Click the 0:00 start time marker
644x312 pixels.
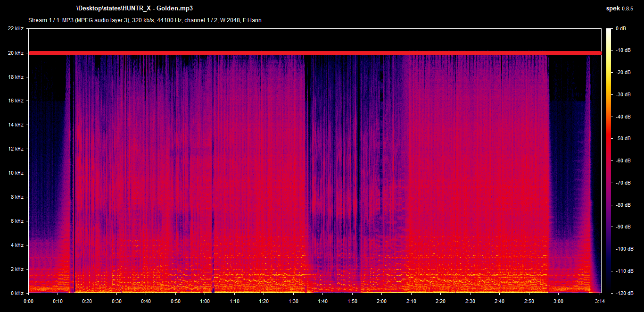(x=28, y=301)
